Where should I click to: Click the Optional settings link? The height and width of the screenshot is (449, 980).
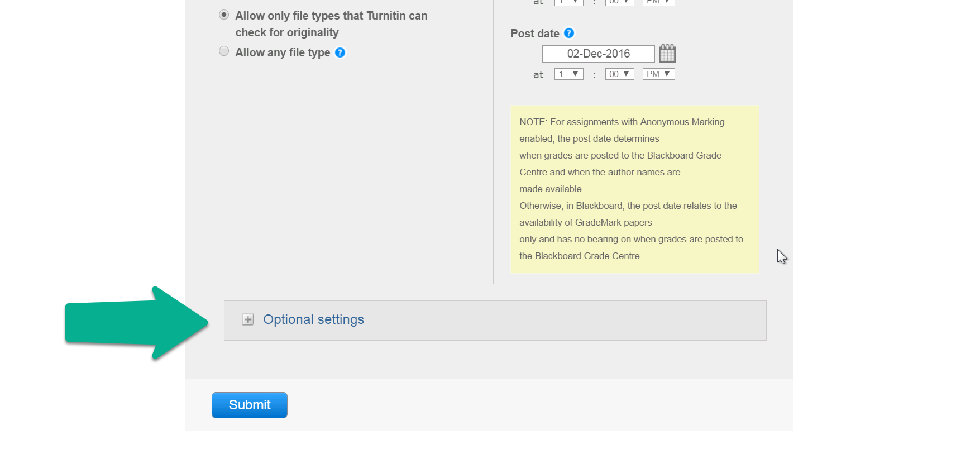[314, 319]
